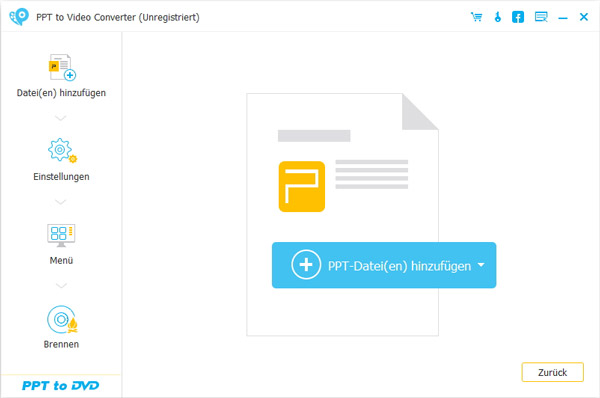
Task: Click the PPT-Datei(en) hinzufügen button
Action: click(384, 265)
